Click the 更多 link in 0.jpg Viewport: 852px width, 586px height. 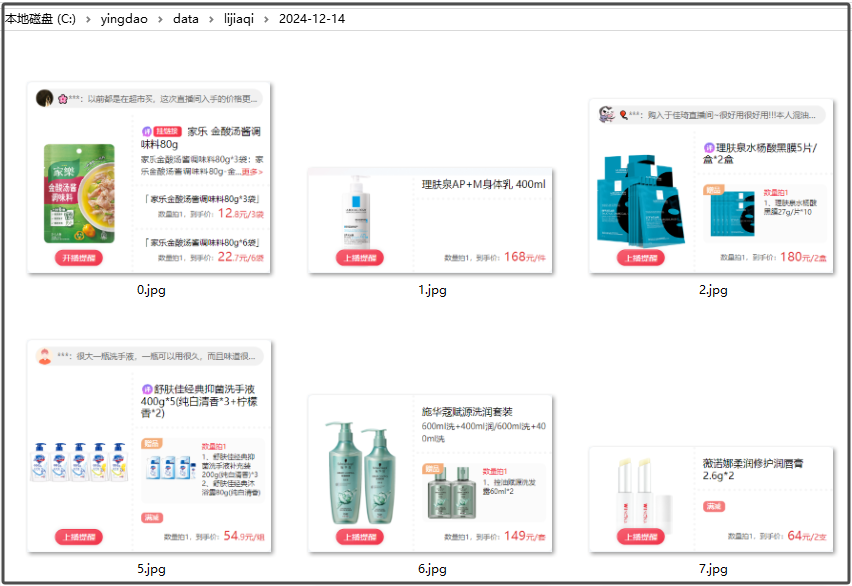coord(252,172)
